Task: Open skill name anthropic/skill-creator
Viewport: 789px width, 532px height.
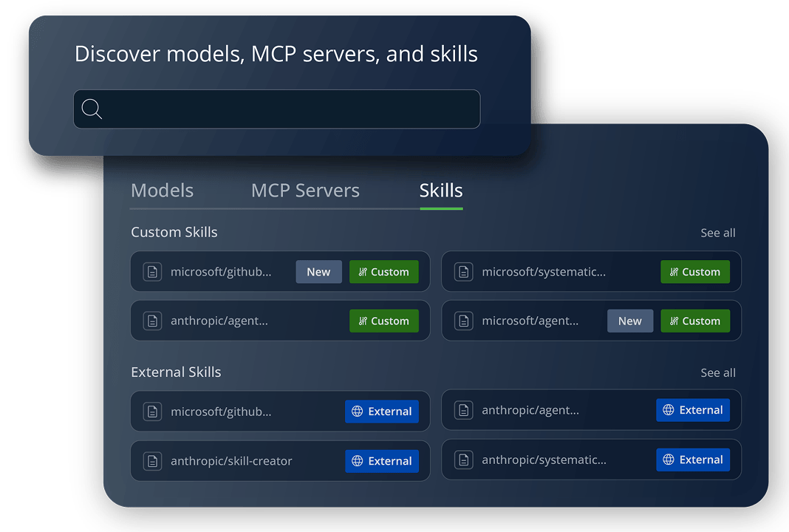Action: pyautogui.click(x=231, y=461)
